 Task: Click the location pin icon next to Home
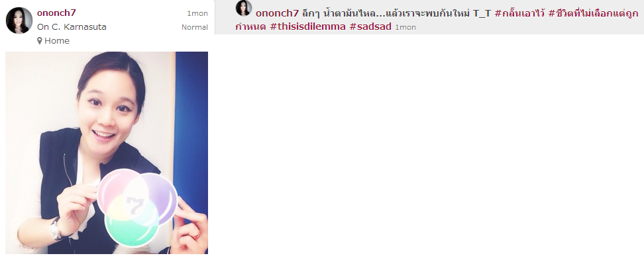(40, 40)
